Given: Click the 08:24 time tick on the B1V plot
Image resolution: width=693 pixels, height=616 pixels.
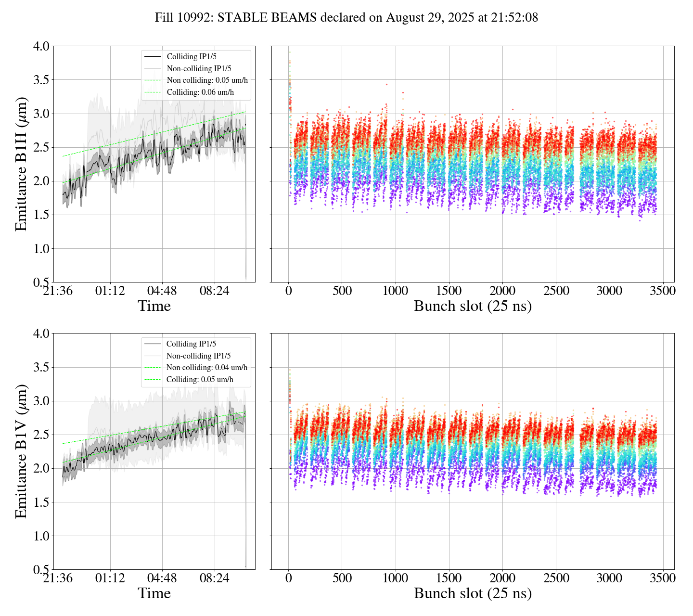Looking at the screenshot, I should (215, 578).
